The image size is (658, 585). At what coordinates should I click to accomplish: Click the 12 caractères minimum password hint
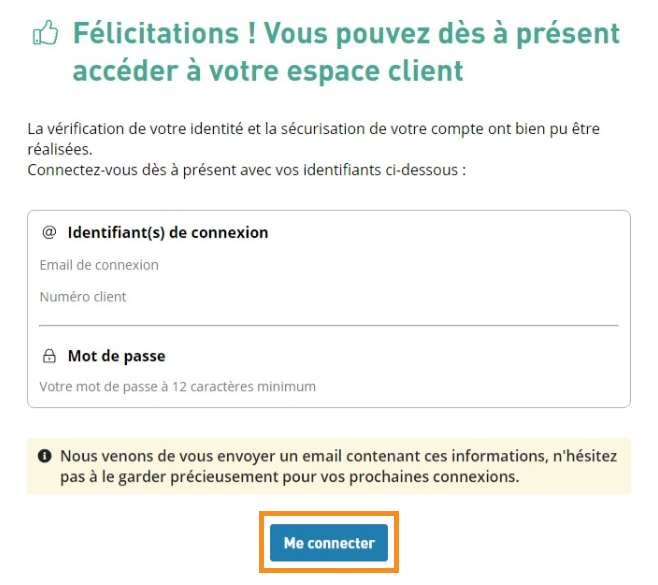click(178, 386)
